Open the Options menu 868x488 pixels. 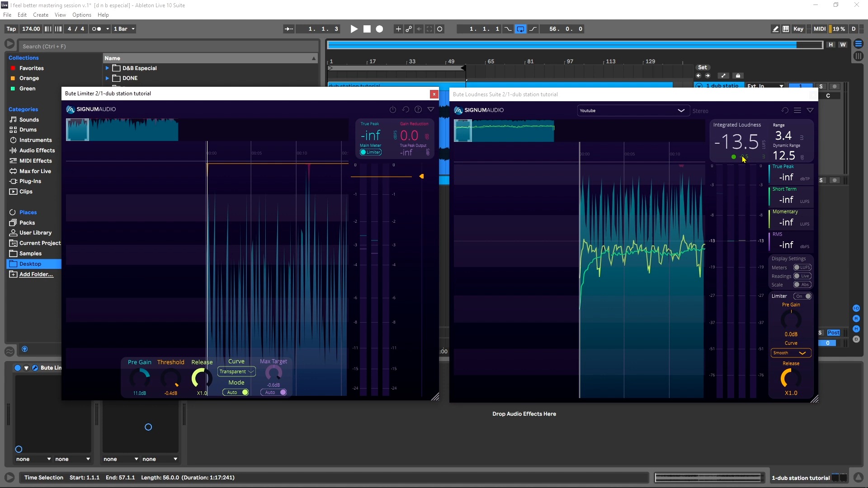(82, 15)
